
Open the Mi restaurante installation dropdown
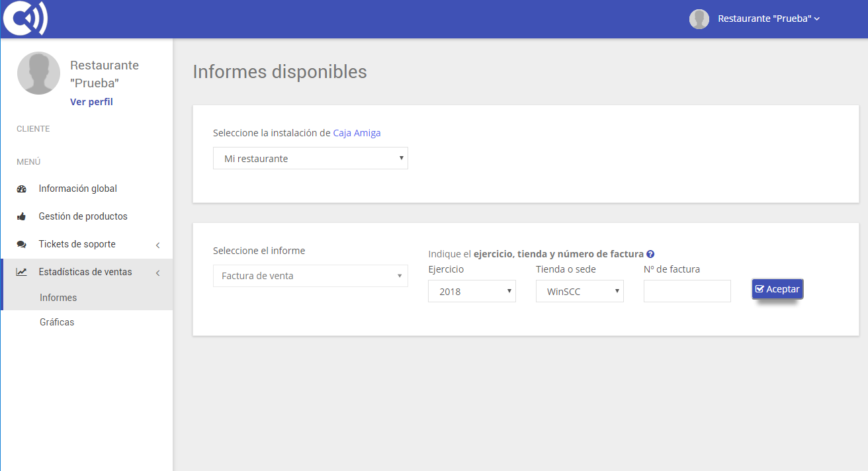coord(310,158)
